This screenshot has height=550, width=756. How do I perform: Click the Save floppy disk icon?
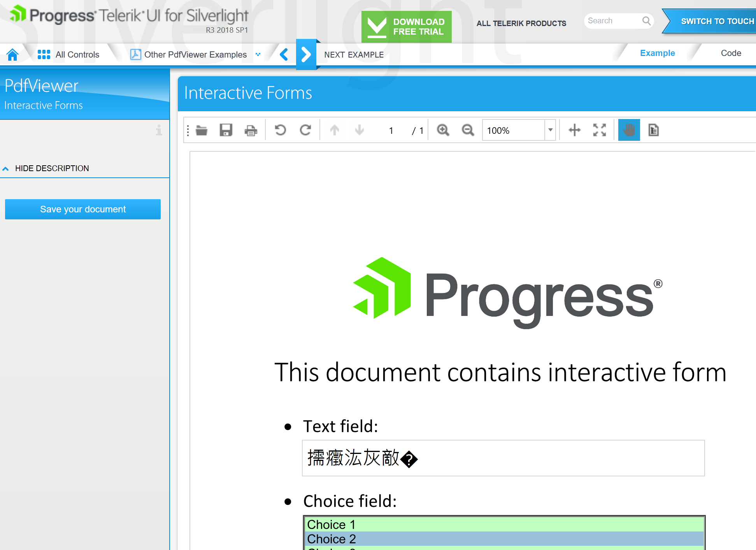tap(226, 130)
